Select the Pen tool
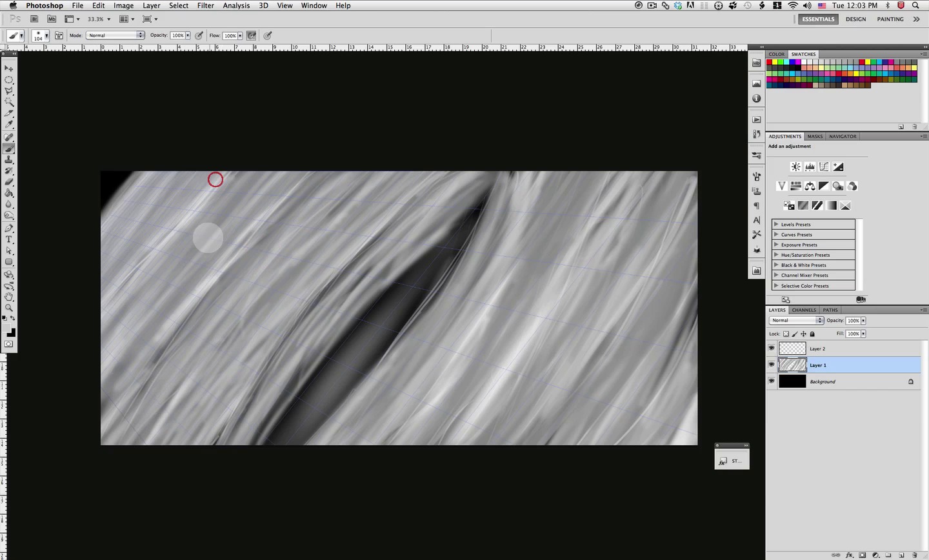 pos(9,228)
